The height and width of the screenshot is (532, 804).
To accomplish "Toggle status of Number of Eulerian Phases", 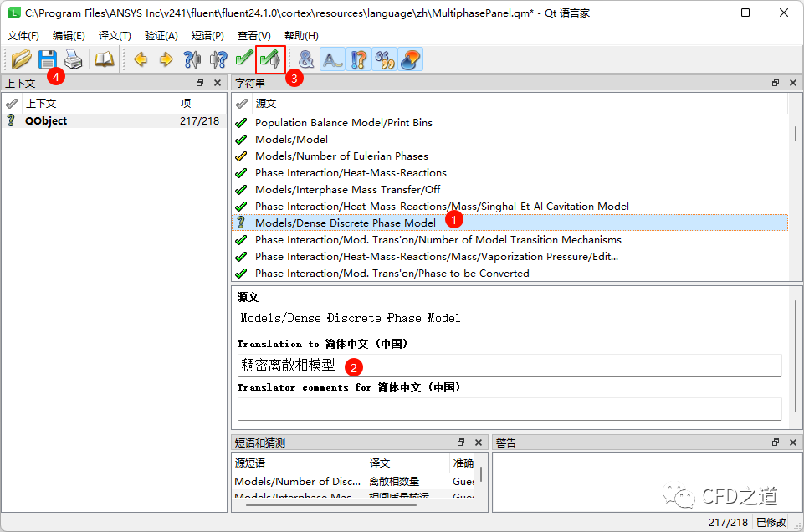I will coord(241,156).
